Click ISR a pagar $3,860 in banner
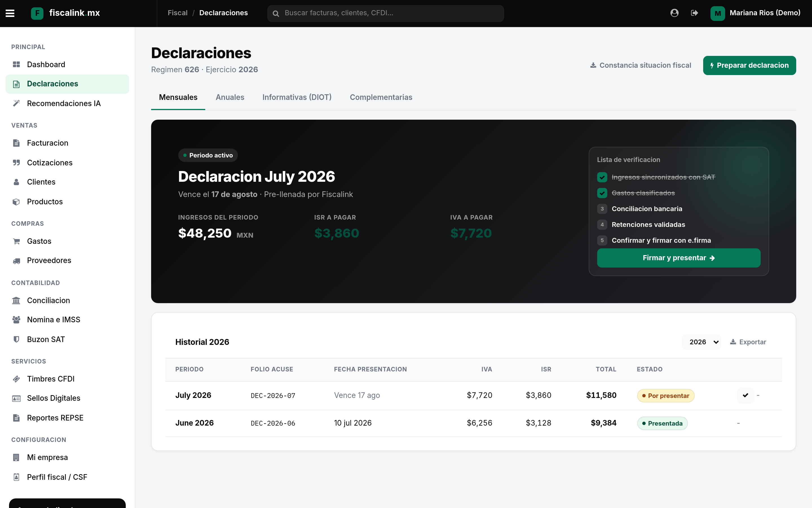The image size is (812, 508). coord(337,233)
